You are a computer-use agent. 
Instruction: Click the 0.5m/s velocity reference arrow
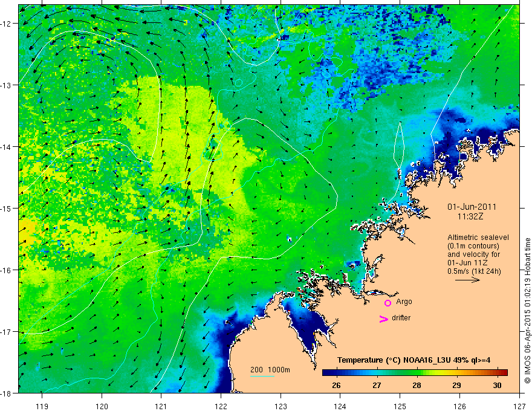point(467,280)
